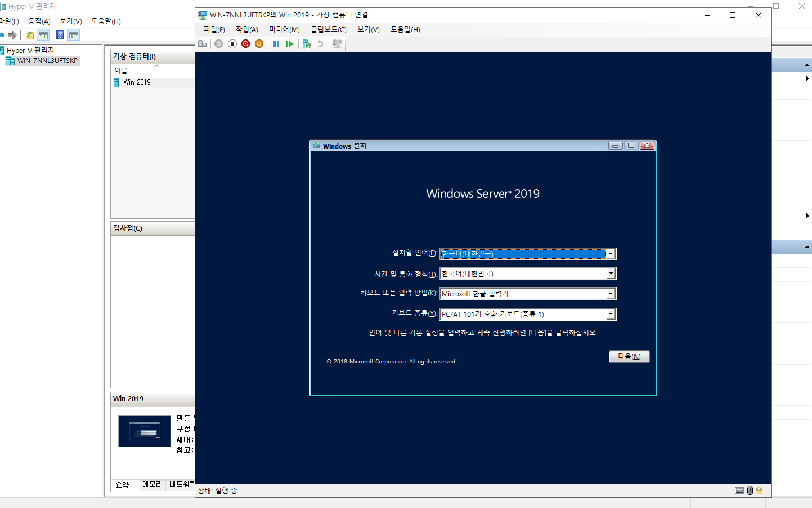This screenshot has height=508, width=812.
Task: Turn off the VM with the stop icon
Action: [x=232, y=44]
